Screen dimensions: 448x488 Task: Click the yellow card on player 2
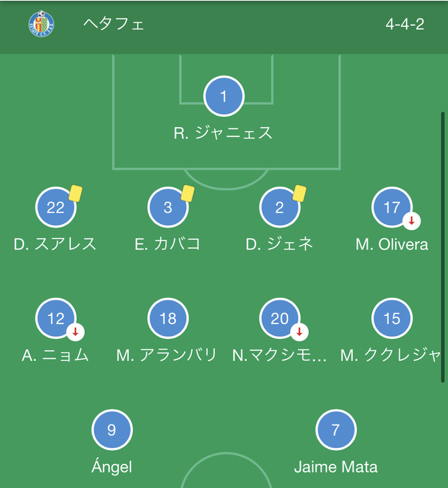point(300,194)
